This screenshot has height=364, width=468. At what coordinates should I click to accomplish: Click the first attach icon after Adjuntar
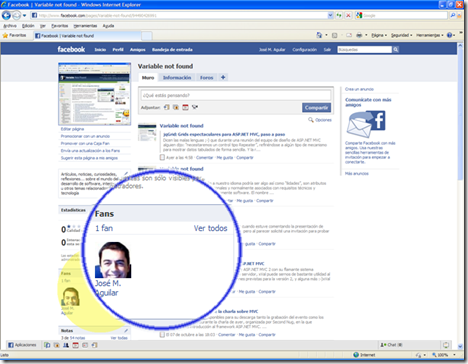click(x=166, y=107)
